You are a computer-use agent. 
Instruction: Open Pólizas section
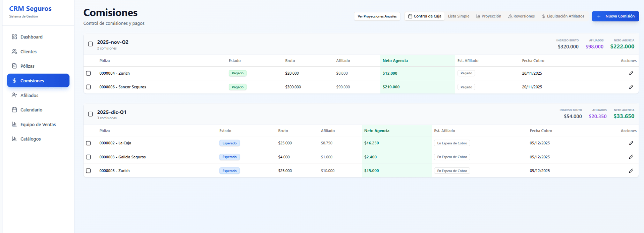pyautogui.click(x=38, y=66)
